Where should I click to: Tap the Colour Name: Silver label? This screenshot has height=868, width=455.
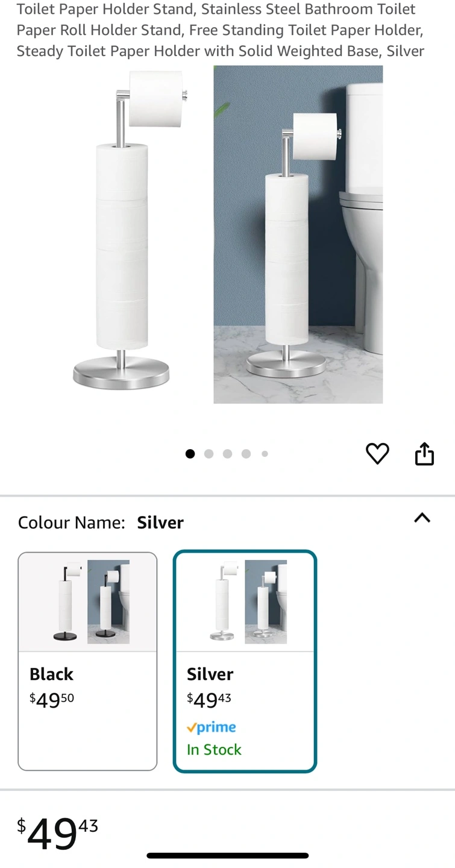(x=101, y=522)
